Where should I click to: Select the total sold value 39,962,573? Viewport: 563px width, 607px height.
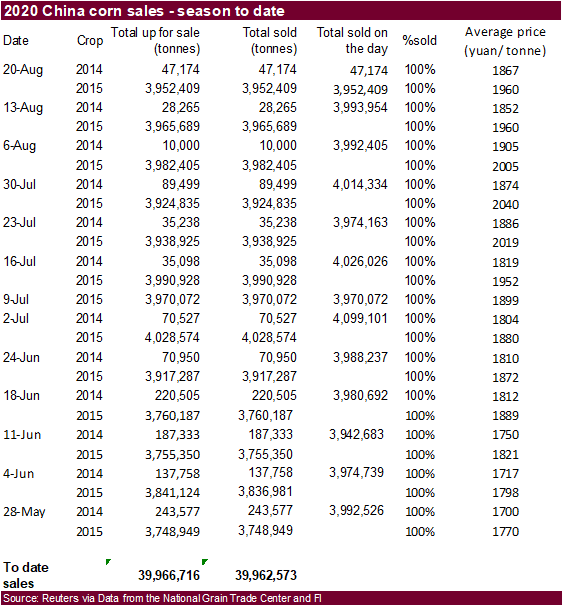(266, 575)
